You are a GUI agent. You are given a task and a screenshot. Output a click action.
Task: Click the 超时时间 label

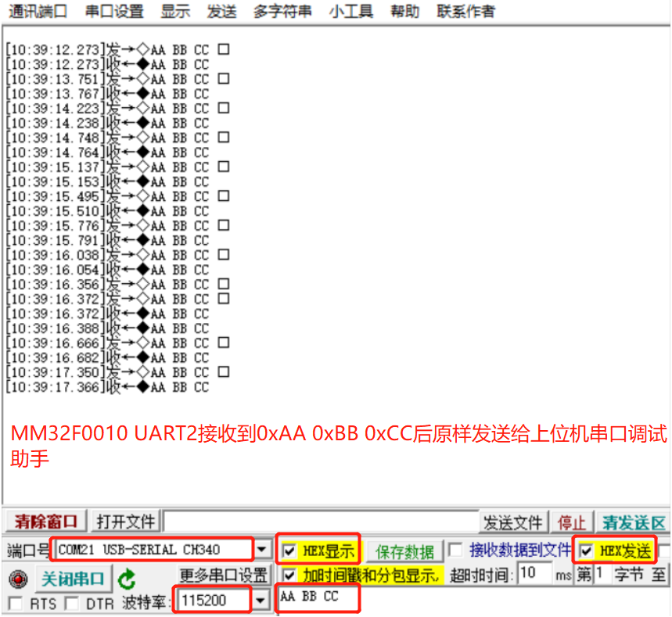[x=481, y=575]
